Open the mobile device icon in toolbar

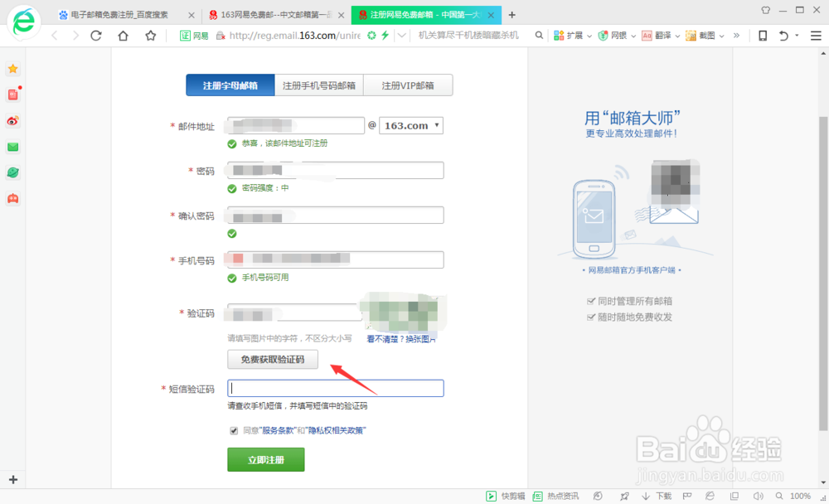point(763,36)
